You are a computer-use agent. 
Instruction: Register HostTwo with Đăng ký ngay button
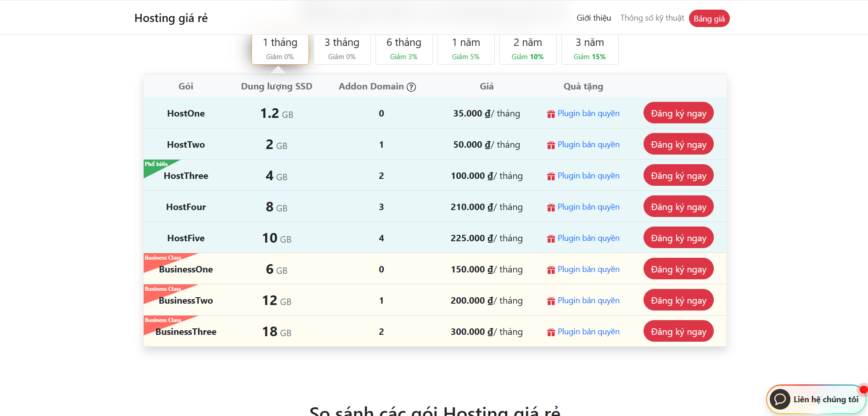[678, 144]
